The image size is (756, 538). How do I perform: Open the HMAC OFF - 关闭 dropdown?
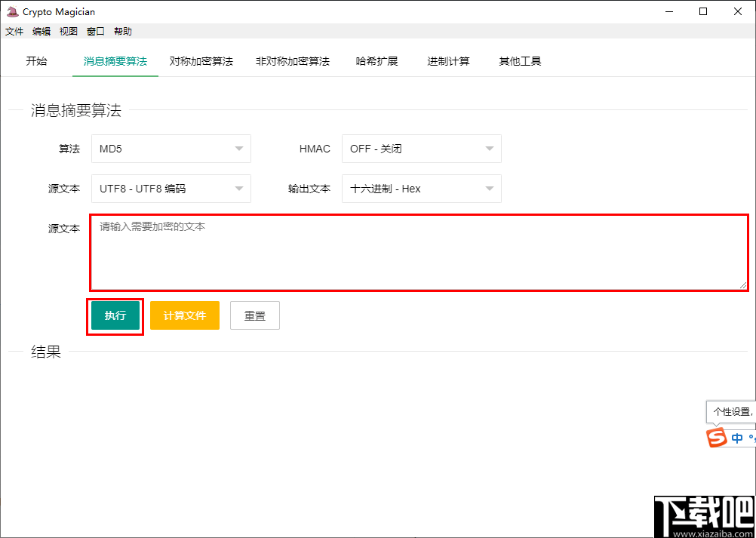coord(421,149)
